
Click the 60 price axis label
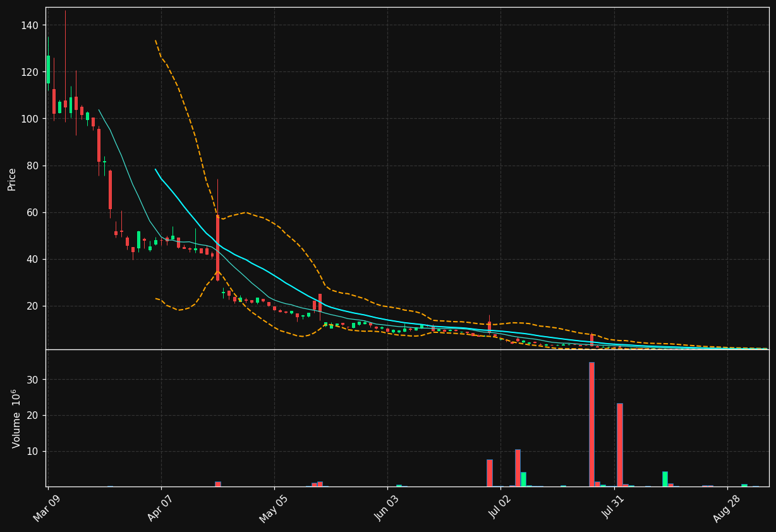tap(33, 212)
